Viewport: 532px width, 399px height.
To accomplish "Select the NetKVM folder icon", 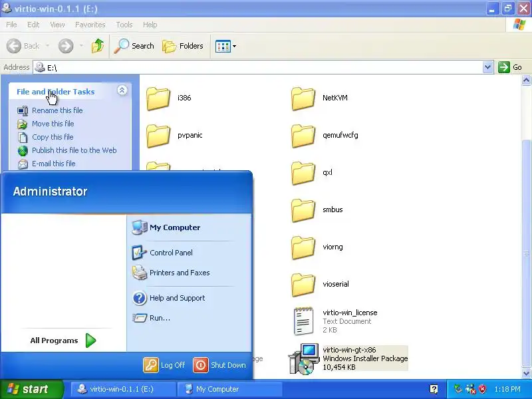I will pyautogui.click(x=303, y=98).
